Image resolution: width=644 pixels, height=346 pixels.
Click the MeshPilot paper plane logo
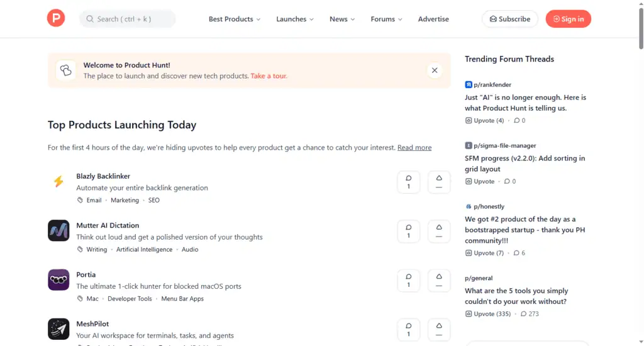[x=58, y=329]
